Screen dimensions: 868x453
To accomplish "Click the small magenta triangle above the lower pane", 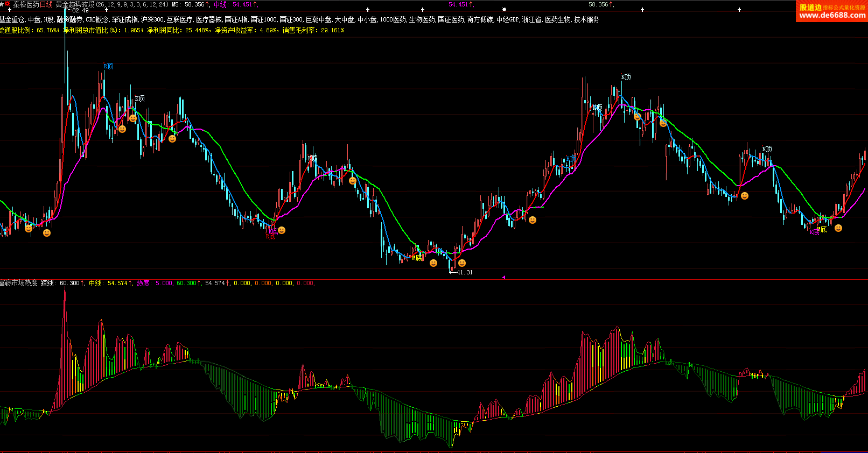I will coord(503,277).
